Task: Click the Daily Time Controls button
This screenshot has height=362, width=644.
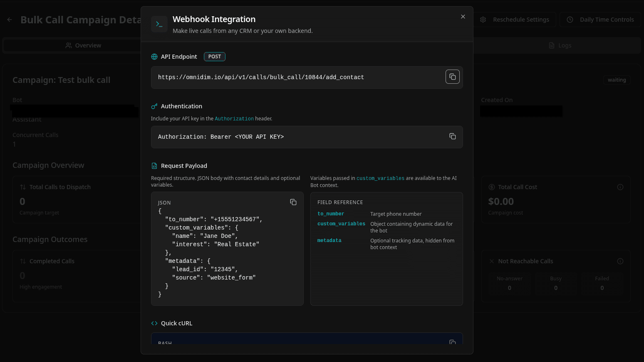Action: (x=600, y=20)
